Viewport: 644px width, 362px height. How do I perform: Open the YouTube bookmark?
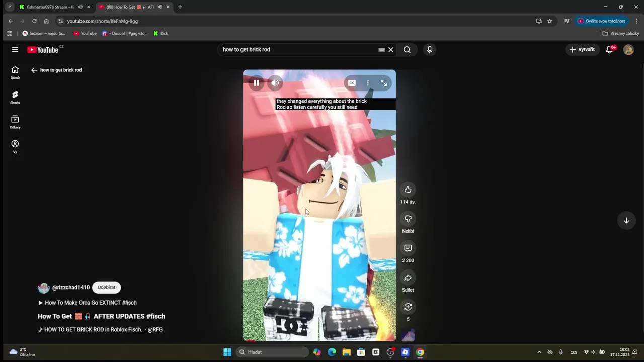[85, 34]
